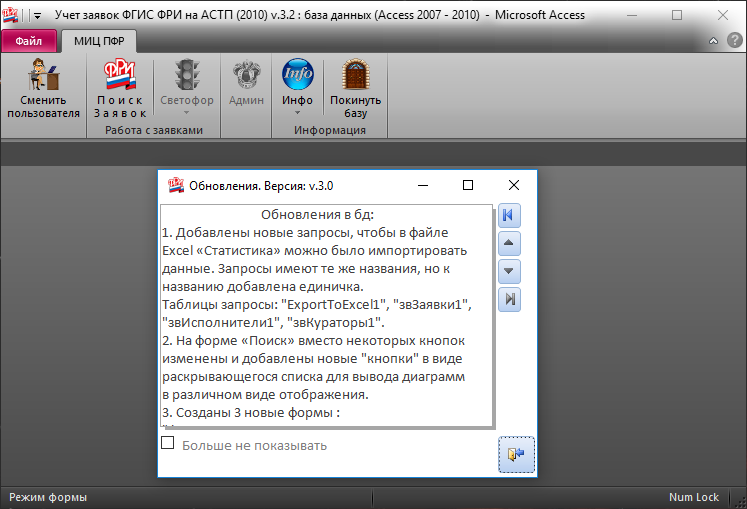
Task: Go to previous record with up arrow
Action: pos(510,243)
